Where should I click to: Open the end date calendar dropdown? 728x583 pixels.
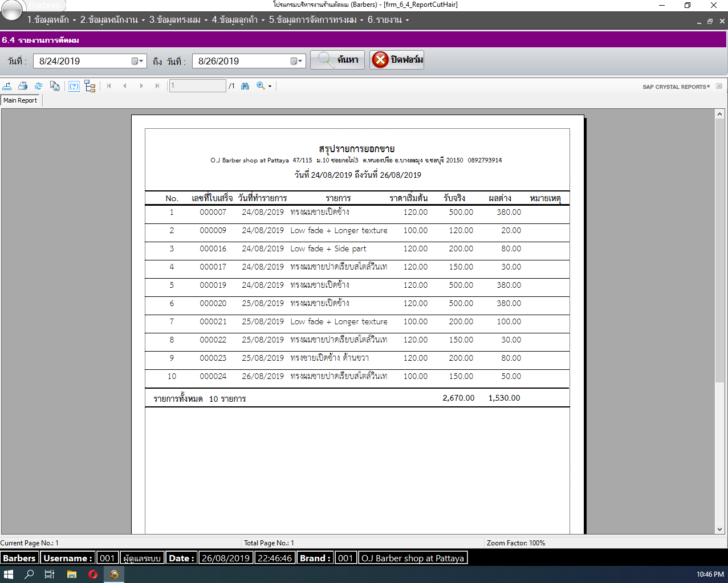[x=296, y=61]
